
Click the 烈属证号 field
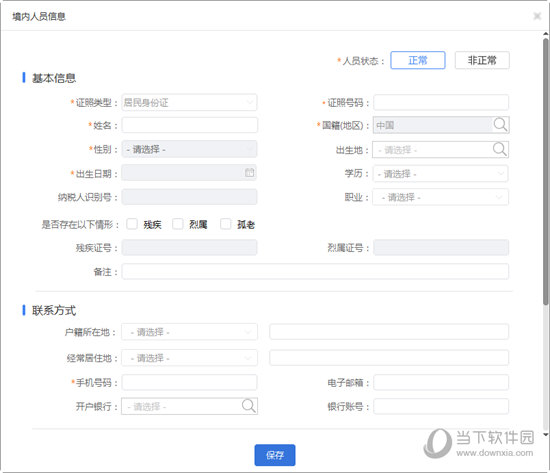(441, 247)
